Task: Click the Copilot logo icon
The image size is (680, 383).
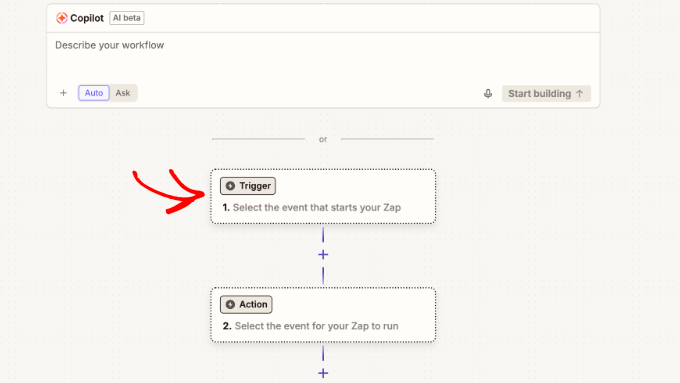Action: tap(62, 18)
